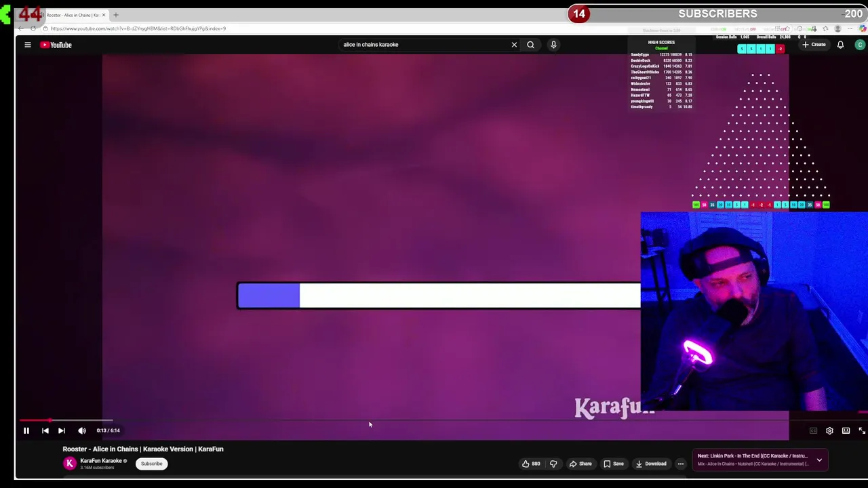Toggle closed captions in the player
Screen dimensions: 868x488
tap(813, 430)
